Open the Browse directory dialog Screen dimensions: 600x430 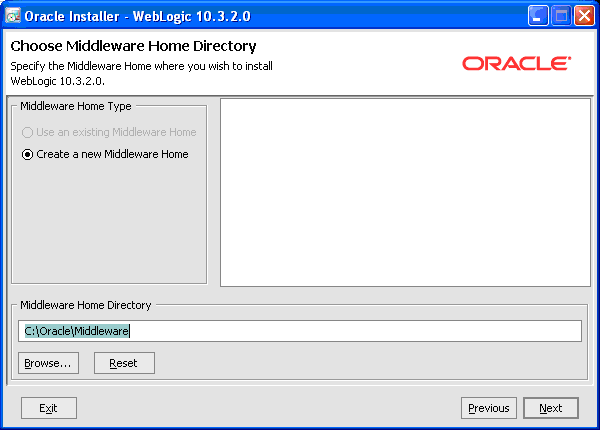(48, 363)
